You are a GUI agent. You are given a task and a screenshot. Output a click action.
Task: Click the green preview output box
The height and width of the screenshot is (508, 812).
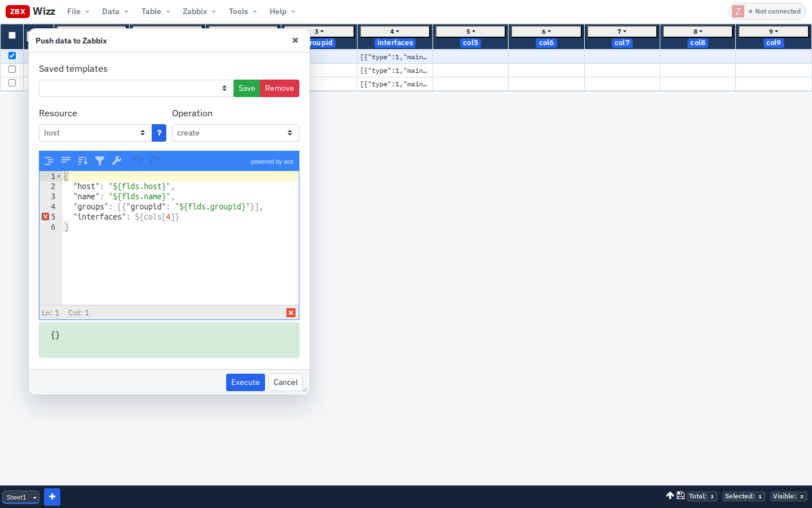point(169,340)
